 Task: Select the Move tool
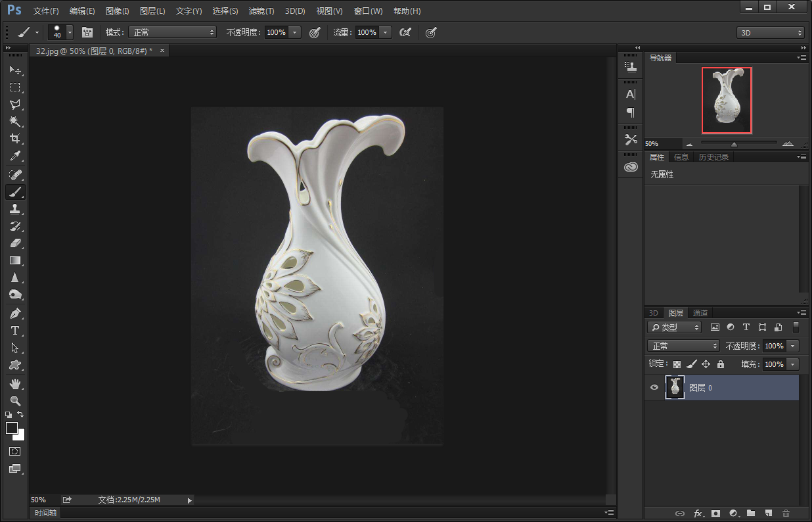click(14, 70)
